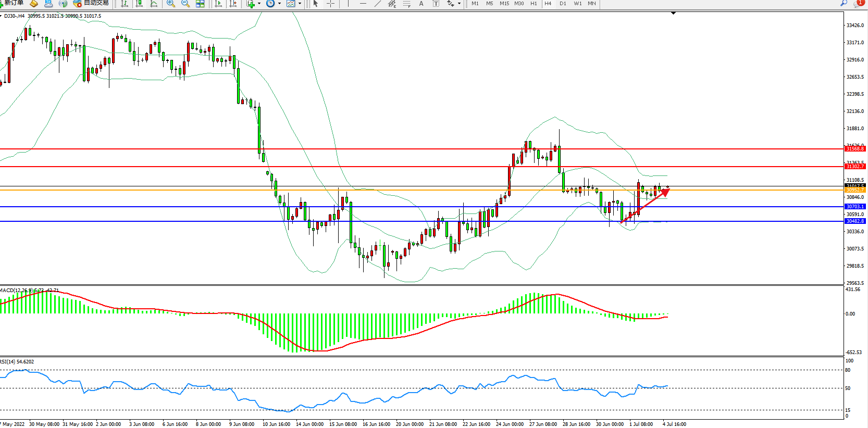Click the chart shift marker triangle
868x428 pixels.
point(673,13)
